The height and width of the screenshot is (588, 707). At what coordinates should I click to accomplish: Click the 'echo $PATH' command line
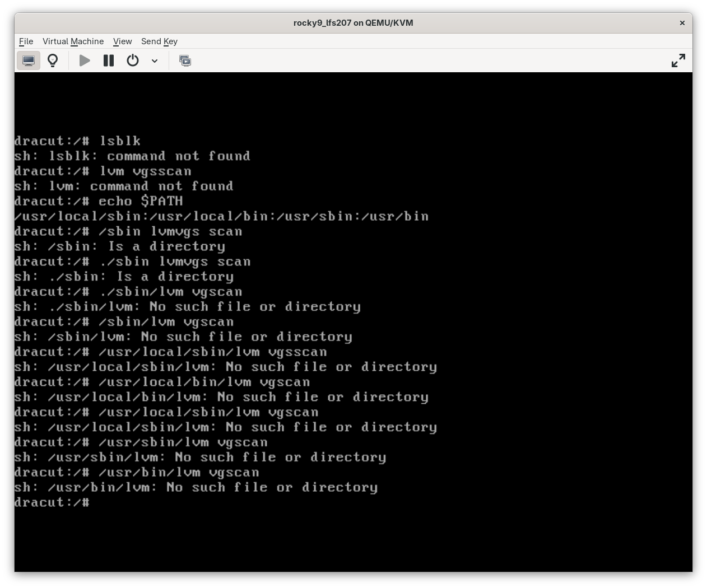(99, 201)
